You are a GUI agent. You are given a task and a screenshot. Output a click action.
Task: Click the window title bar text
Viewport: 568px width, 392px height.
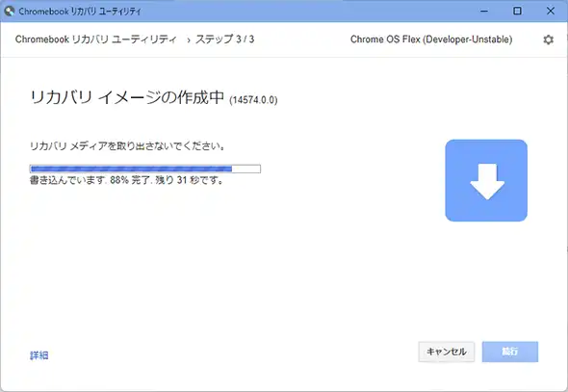click(80, 12)
